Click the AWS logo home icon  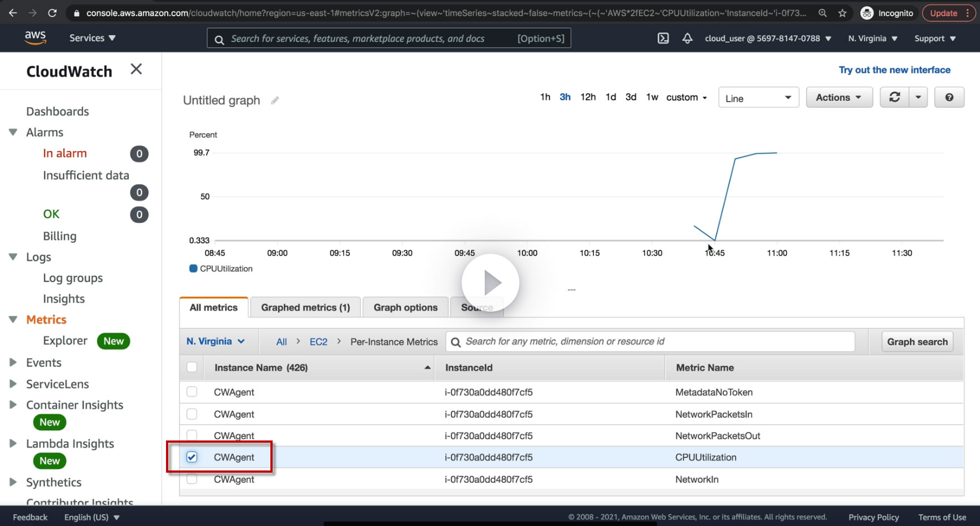click(x=35, y=38)
